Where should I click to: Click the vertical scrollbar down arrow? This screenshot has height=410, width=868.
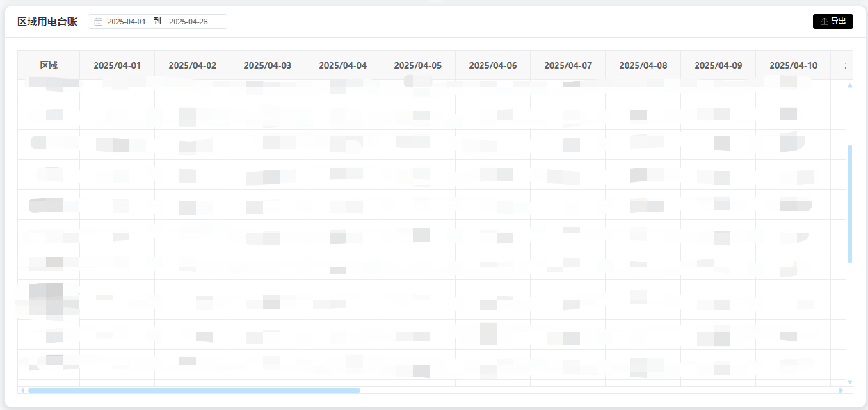click(x=849, y=382)
